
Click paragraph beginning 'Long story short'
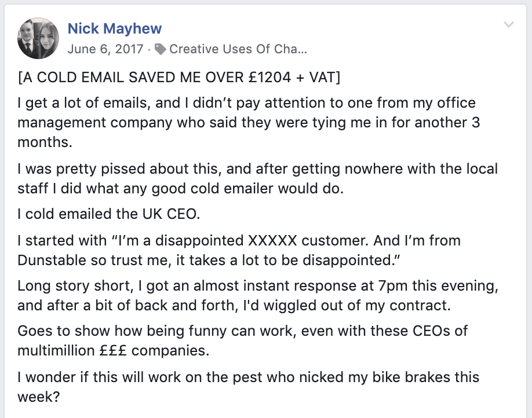point(258,295)
